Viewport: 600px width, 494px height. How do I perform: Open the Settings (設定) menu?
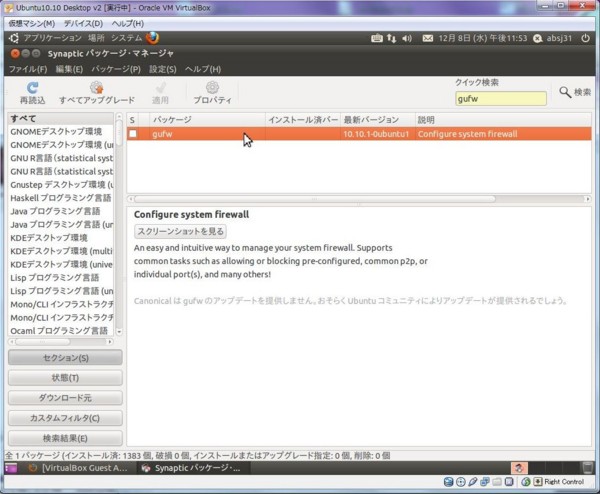click(x=163, y=69)
